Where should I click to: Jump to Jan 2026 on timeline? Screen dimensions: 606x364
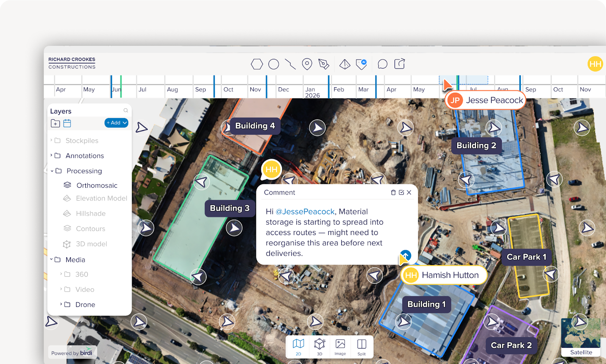(312, 92)
